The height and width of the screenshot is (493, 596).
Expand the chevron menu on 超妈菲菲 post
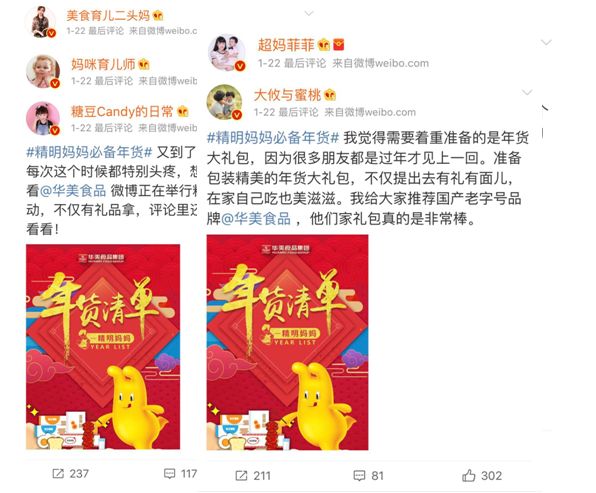pos(546,42)
